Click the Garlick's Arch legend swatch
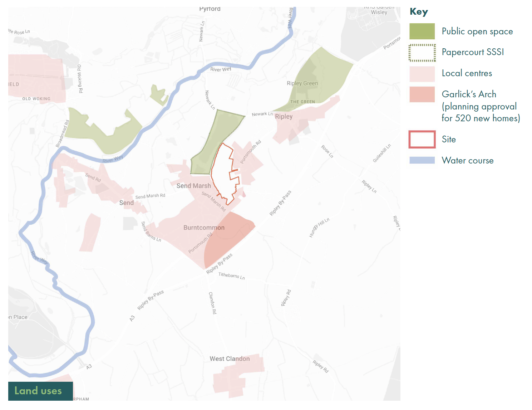 point(422,94)
